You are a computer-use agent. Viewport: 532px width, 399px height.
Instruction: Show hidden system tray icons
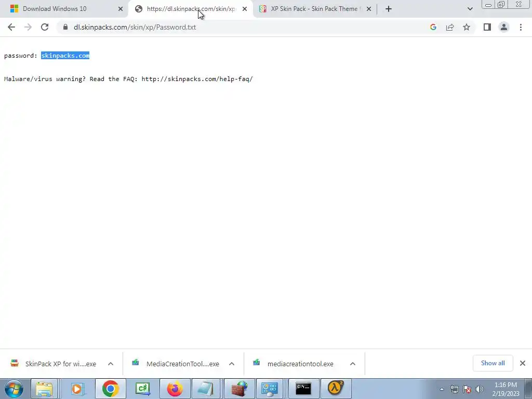pyautogui.click(x=442, y=389)
